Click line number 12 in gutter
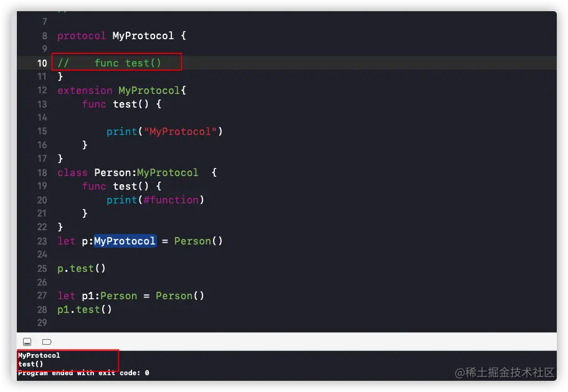 click(x=42, y=90)
